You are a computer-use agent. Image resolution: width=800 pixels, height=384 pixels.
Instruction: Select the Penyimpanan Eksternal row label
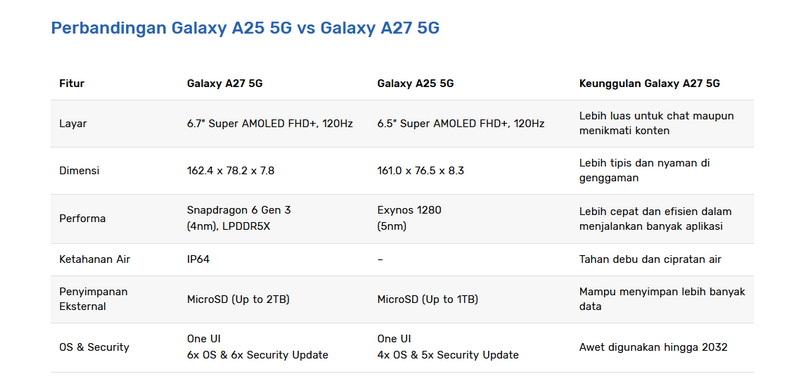pyautogui.click(x=93, y=299)
